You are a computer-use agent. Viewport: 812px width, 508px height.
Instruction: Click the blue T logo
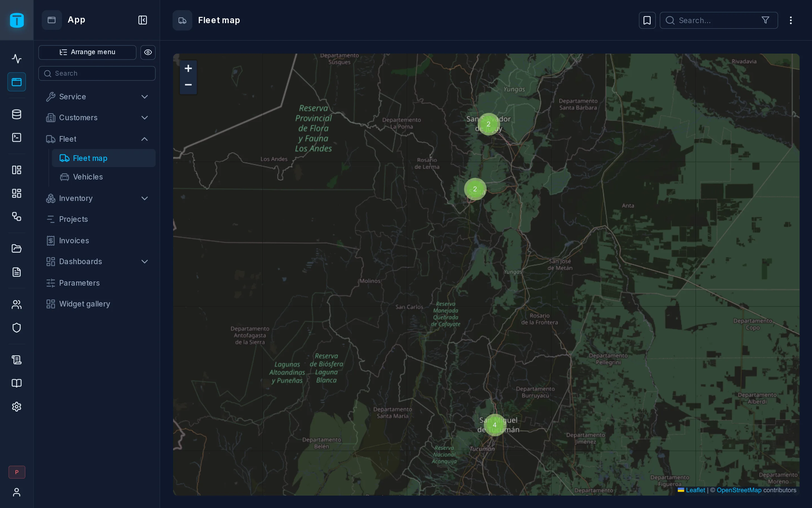coord(17,20)
